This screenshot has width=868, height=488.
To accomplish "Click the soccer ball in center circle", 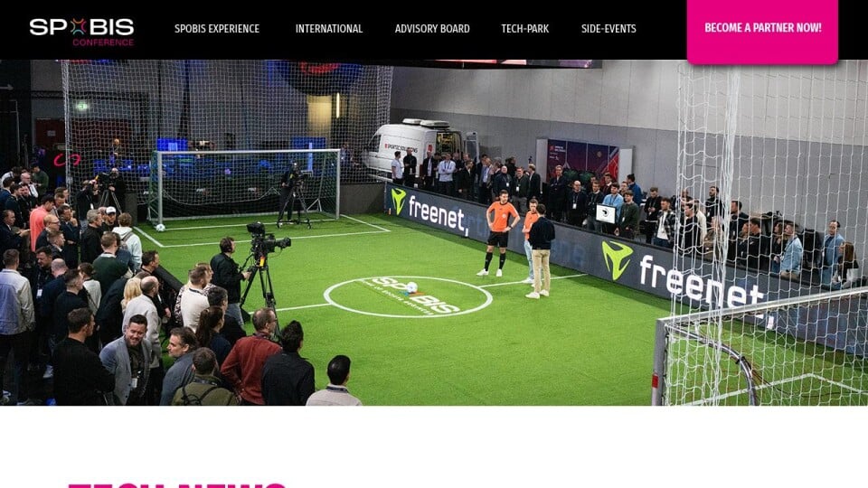I will [410, 287].
